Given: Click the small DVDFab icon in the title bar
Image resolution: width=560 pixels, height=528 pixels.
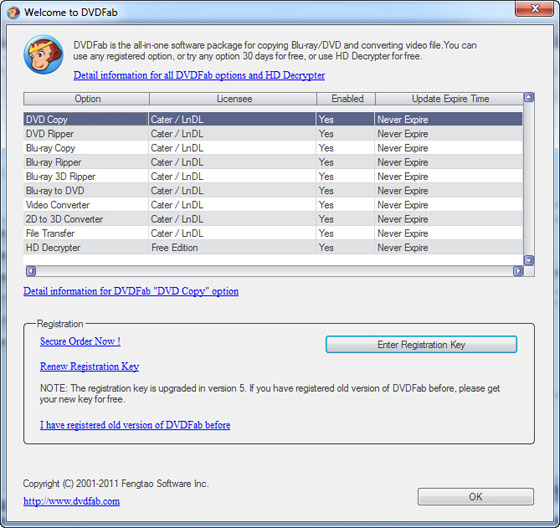Looking at the screenshot, I should 14,13.
